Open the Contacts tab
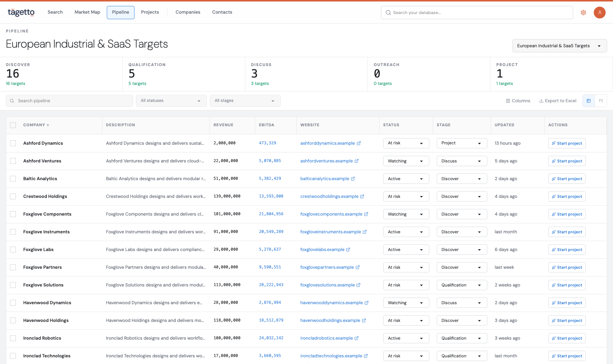 222,12
